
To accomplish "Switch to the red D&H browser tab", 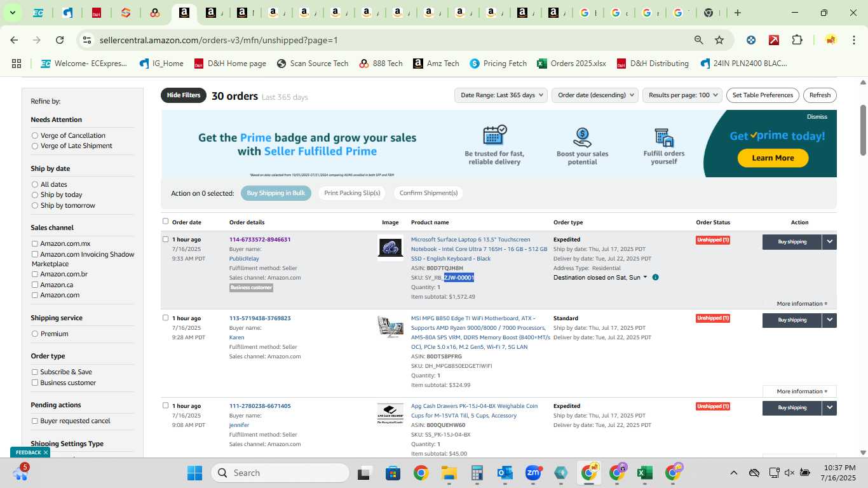I will pyautogui.click(x=97, y=13).
